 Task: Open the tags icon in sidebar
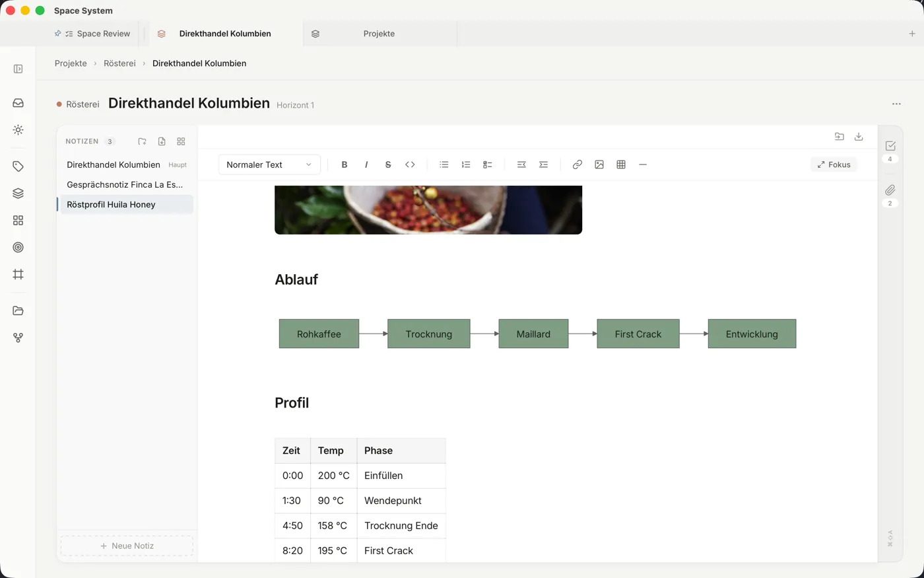(x=18, y=166)
